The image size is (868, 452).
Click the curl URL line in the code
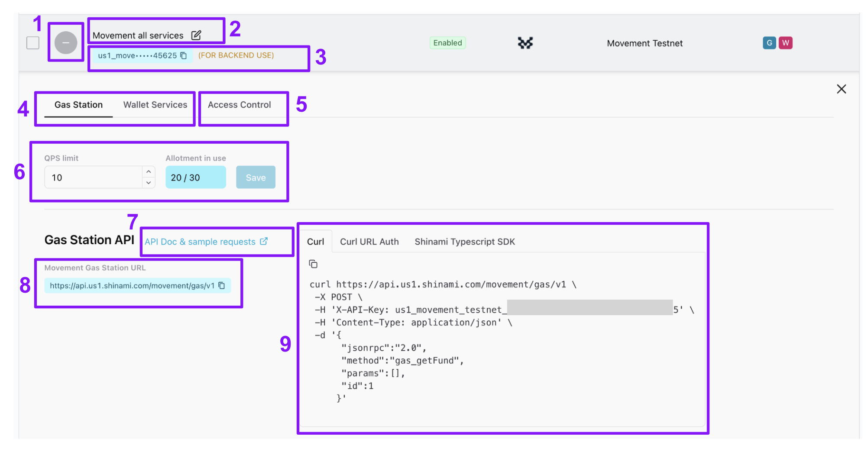443,284
